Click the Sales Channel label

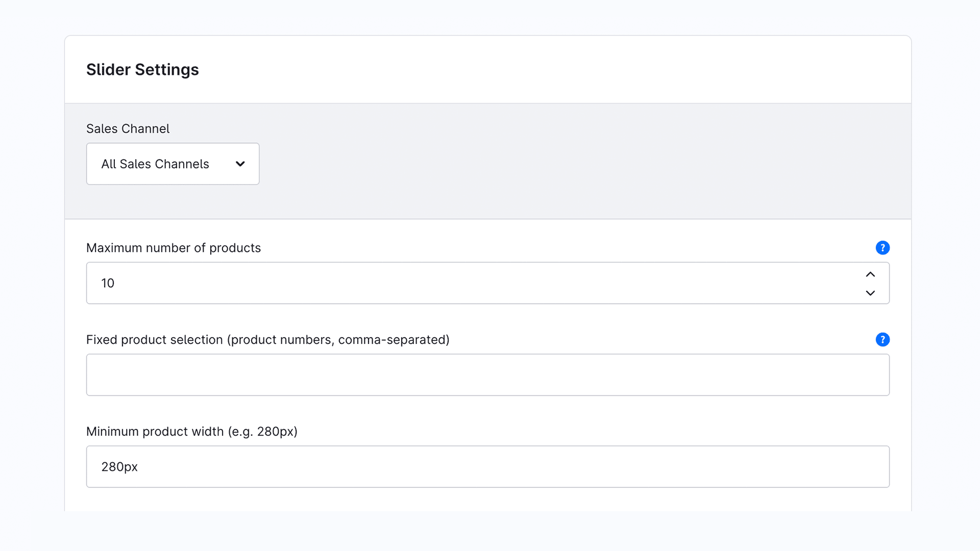click(x=128, y=129)
